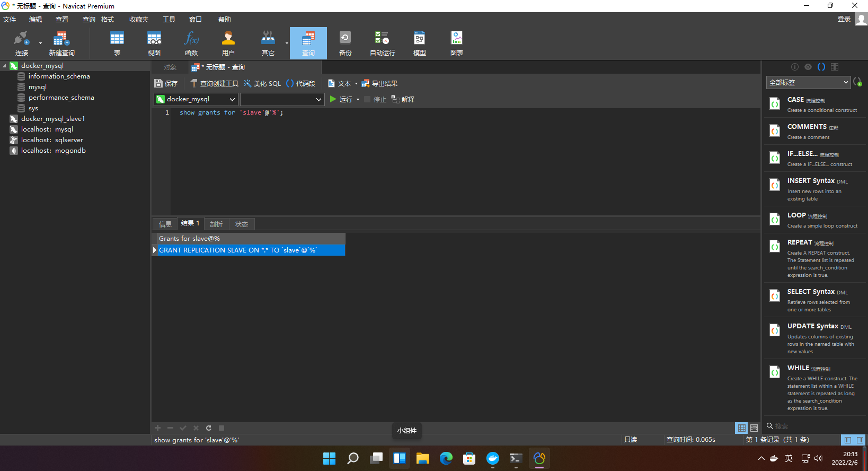Screen dimensions: 868x471
Task: Open the Run (运行) dropdown arrow
Action: [358, 99]
